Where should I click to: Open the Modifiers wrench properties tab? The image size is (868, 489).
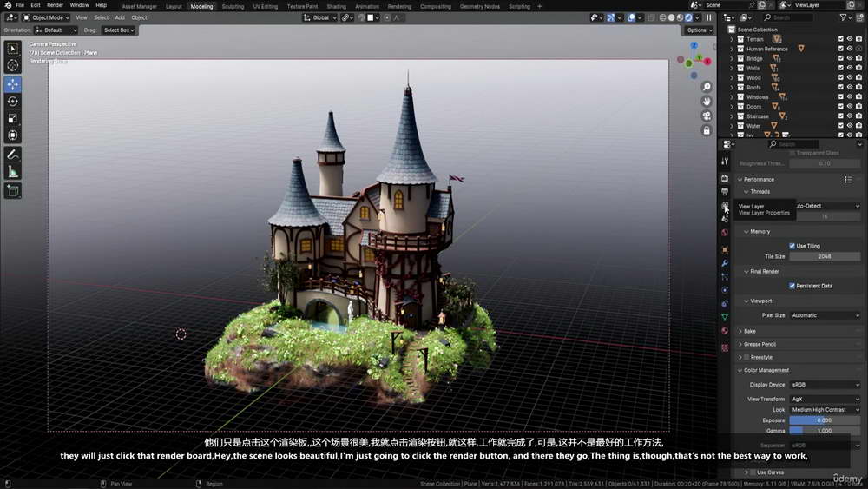[725, 263]
